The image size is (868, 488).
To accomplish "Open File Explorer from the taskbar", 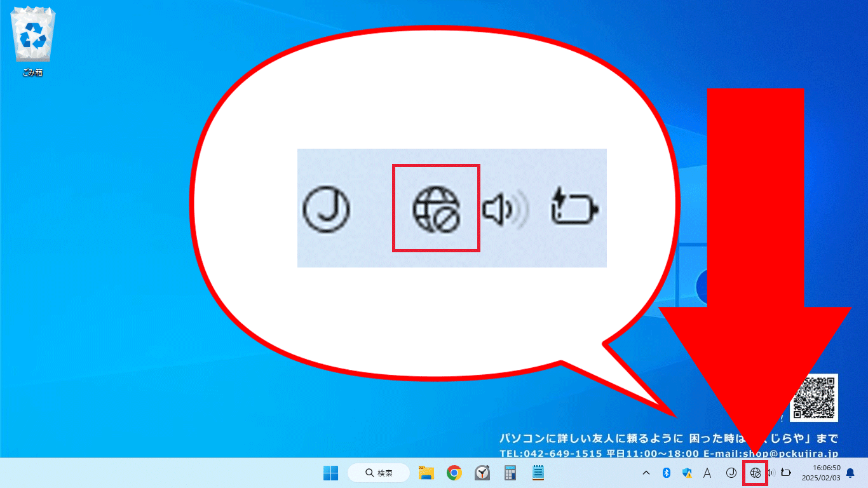I will click(x=426, y=473).
